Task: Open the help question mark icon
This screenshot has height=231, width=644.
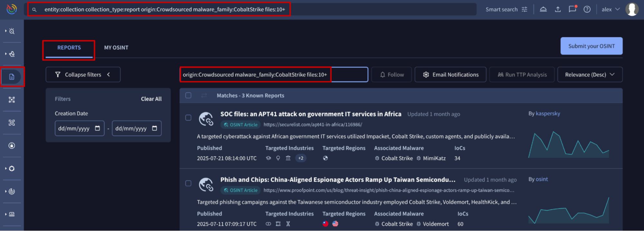Action: pos(587,9)
